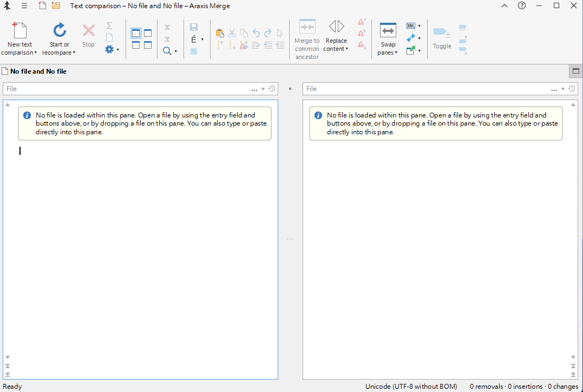Expand the XML format dropdown

point(420,25)
